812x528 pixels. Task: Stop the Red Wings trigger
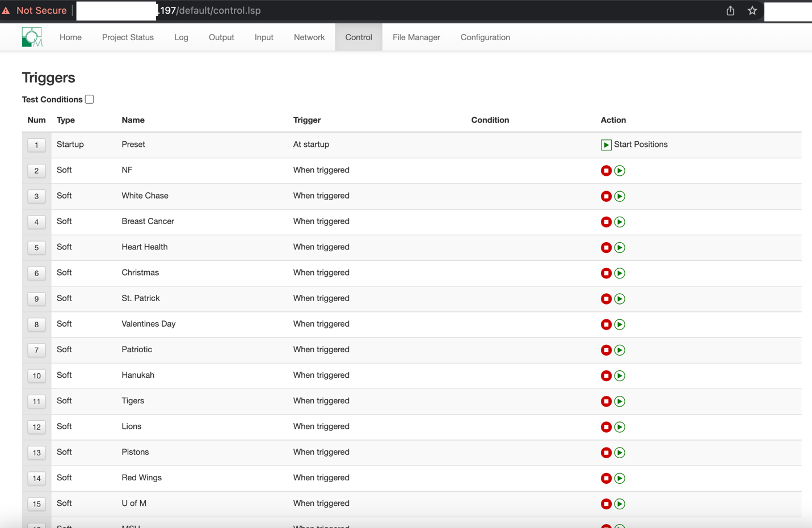coord(605,478)
